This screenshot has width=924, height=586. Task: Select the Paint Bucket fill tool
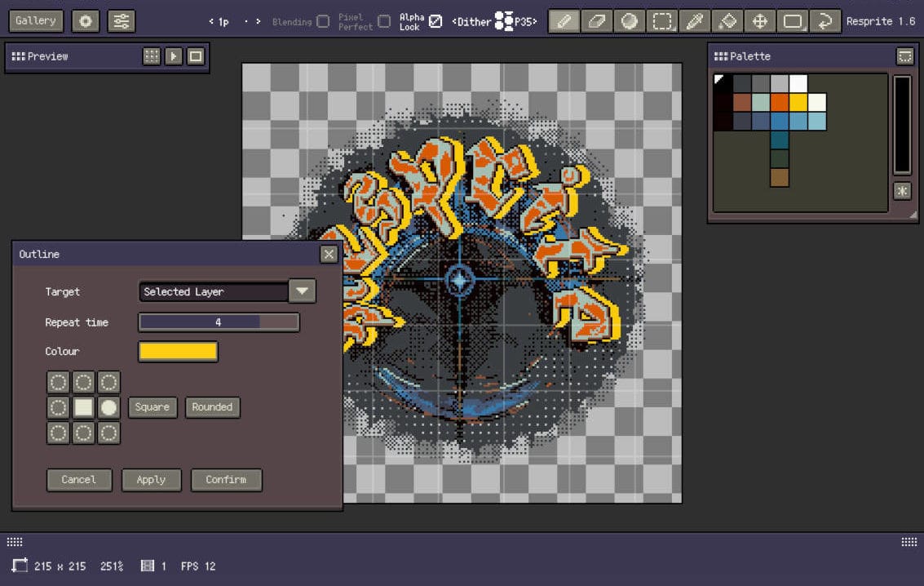tap(727, 21)
